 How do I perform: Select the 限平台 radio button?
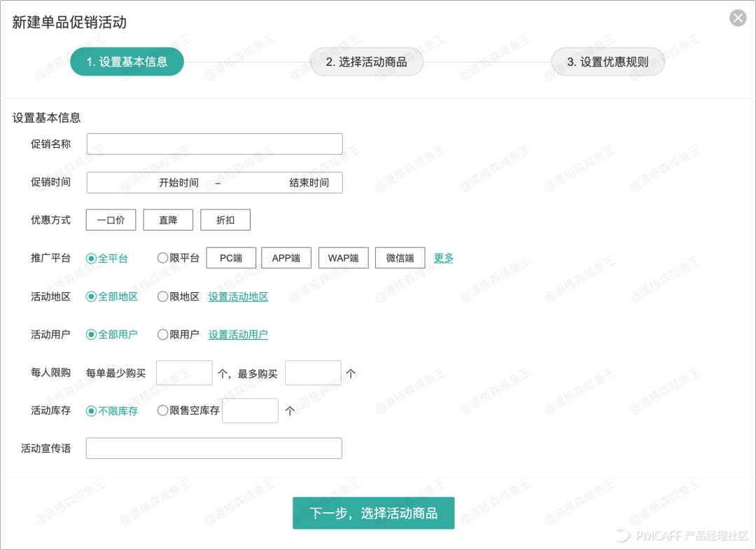(162, 258)
